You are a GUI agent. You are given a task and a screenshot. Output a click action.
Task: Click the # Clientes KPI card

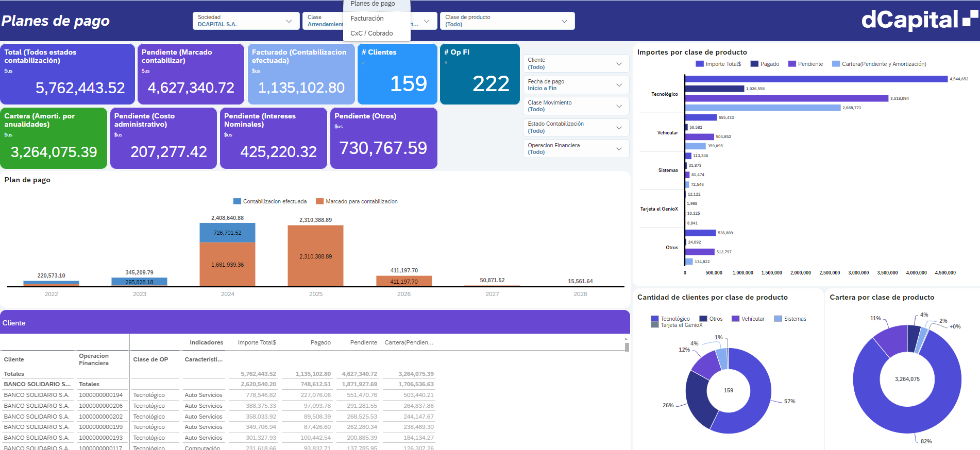[397, 74]
